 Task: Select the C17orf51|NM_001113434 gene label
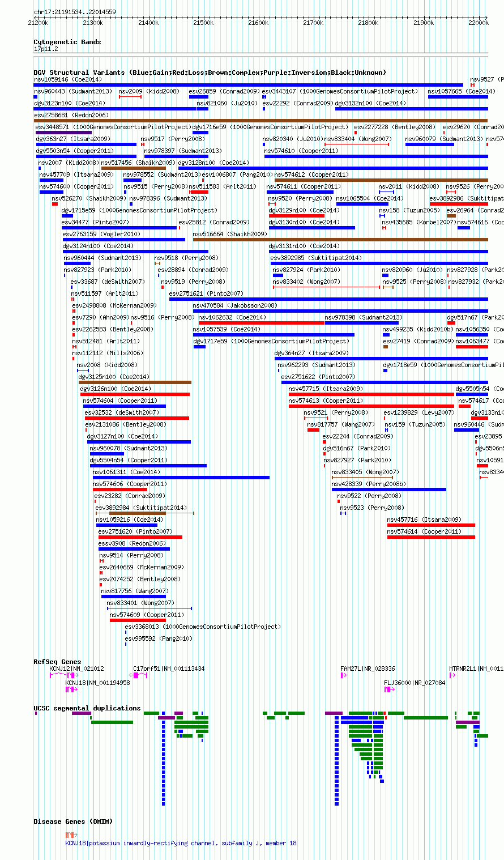(169, 669)
